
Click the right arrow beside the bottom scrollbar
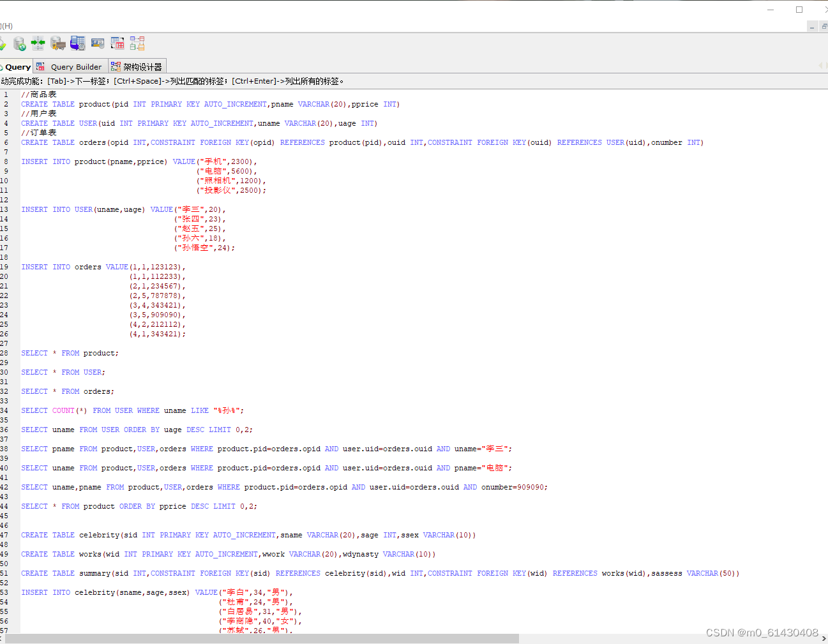point(824,638)
